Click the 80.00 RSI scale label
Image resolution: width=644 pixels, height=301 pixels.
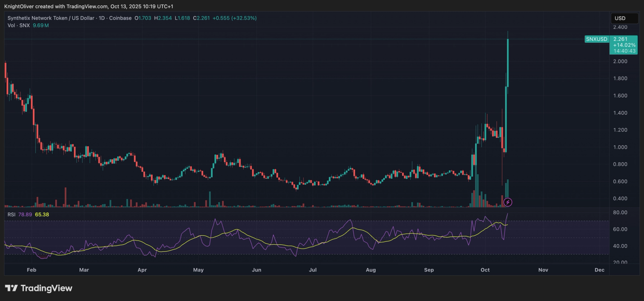click(x=620, y=212)
